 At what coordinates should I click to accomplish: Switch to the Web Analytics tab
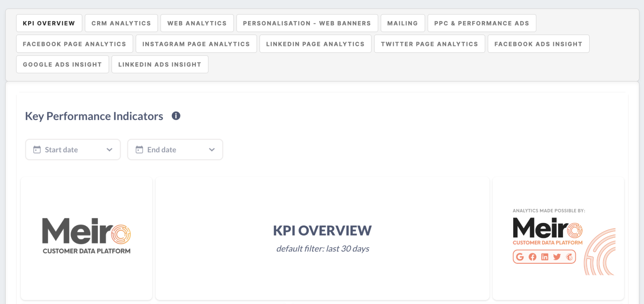pos(197,23)
